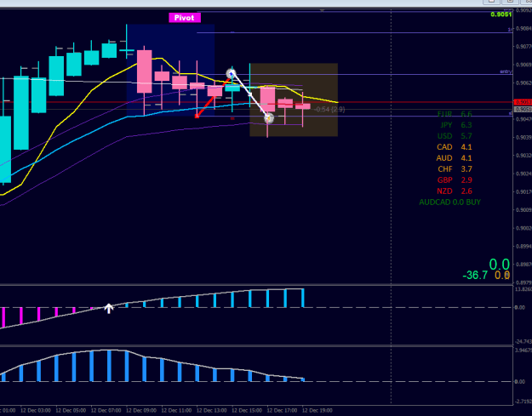Click the 12 Dec 09:00 time axis label
Screen dimensions: 532x416
[140, 410]
